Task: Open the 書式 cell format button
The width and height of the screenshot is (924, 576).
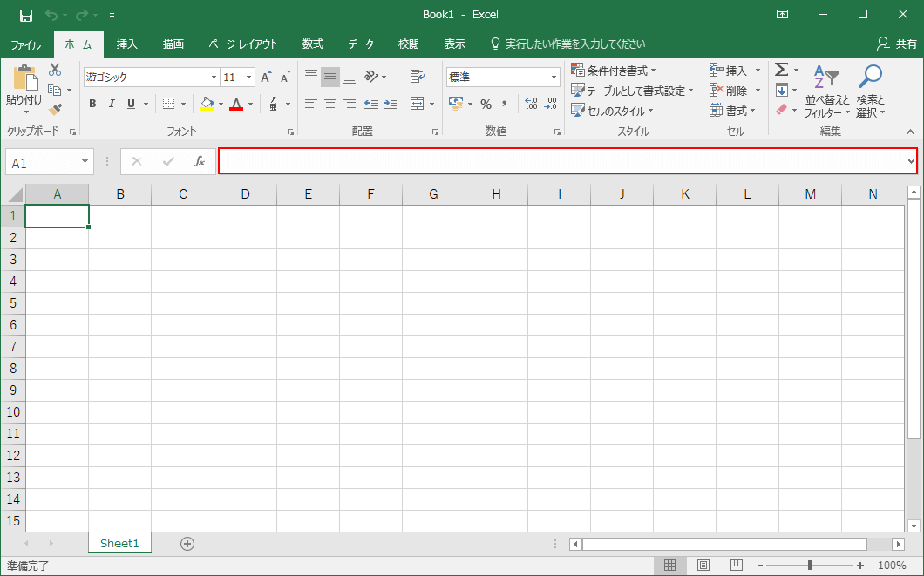Action: (732, 111)
